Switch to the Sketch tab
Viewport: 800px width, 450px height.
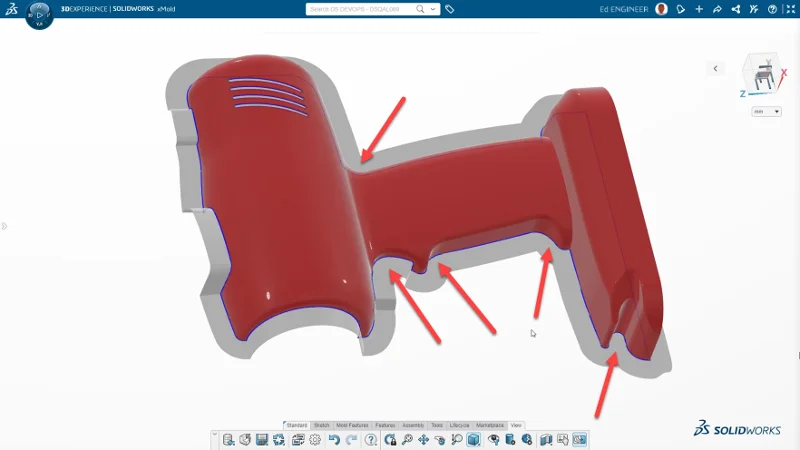[x=321, y=425]
